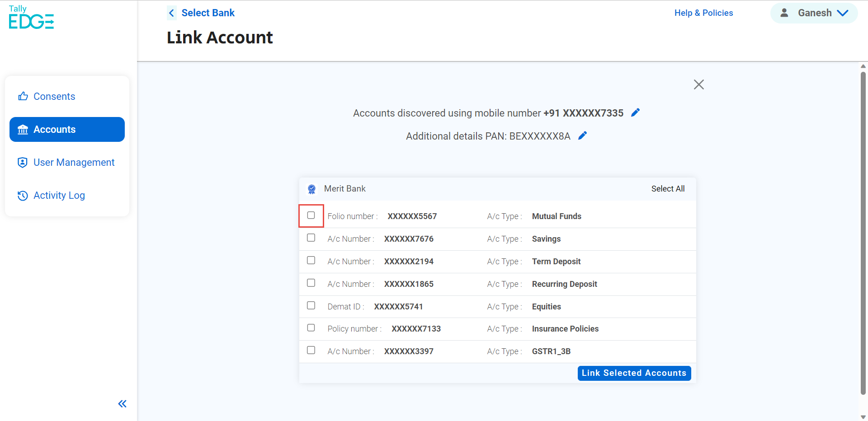868x421 pixels.
Task: Open User Management via its badge icon
Action: (23, 162)
